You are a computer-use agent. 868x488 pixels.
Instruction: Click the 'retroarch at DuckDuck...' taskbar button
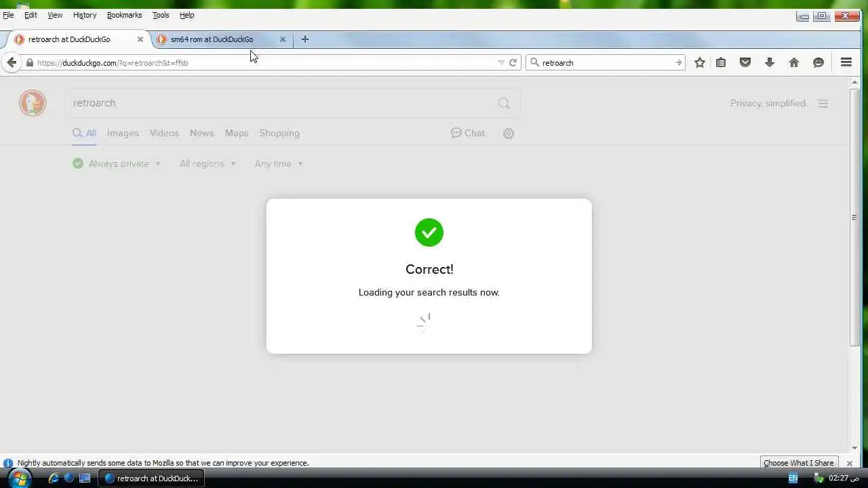point(152,478)
